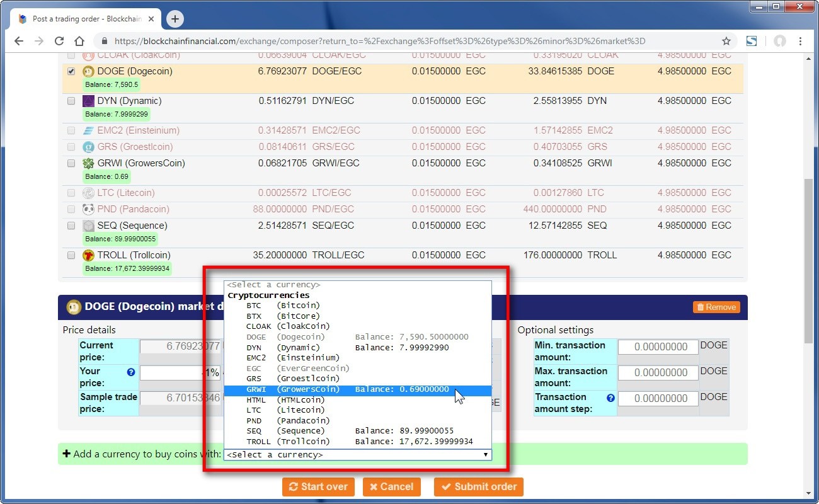Click the Sequence (SEQ) coin icon

point(89,226)
